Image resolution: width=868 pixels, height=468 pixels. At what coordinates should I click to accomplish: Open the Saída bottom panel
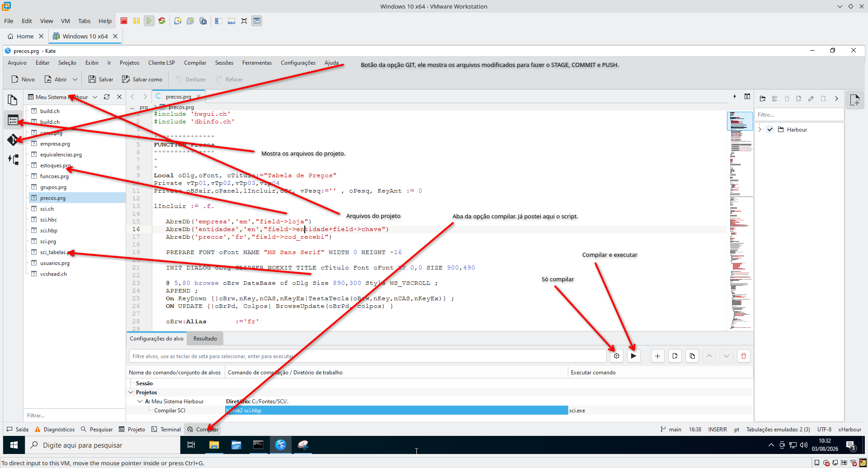click(x=18, y=429)
